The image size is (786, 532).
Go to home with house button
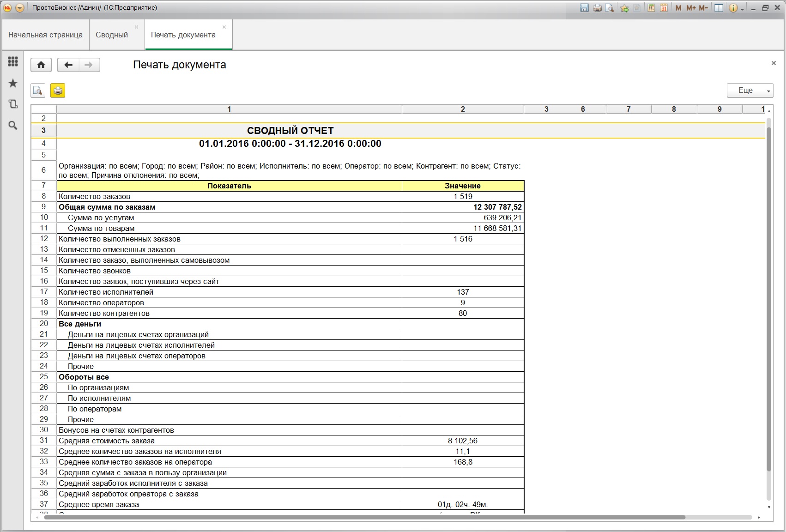click(x=41, y=65)
